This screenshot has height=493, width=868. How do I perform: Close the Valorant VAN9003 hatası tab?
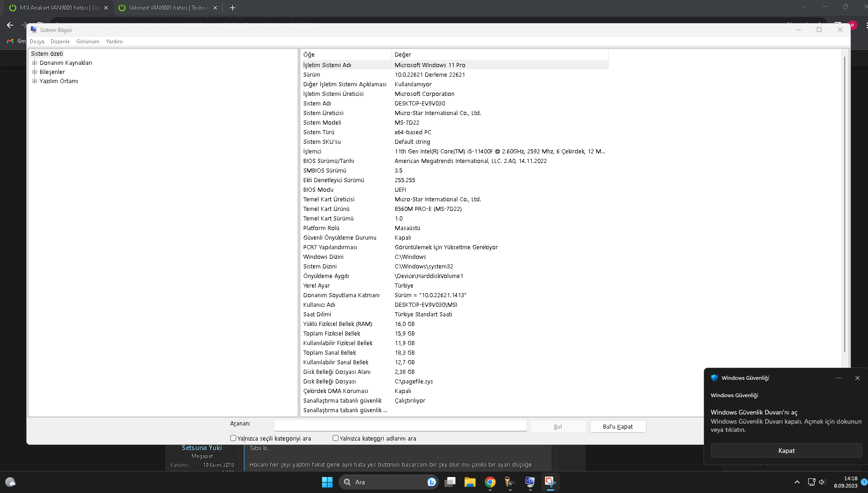215,8
